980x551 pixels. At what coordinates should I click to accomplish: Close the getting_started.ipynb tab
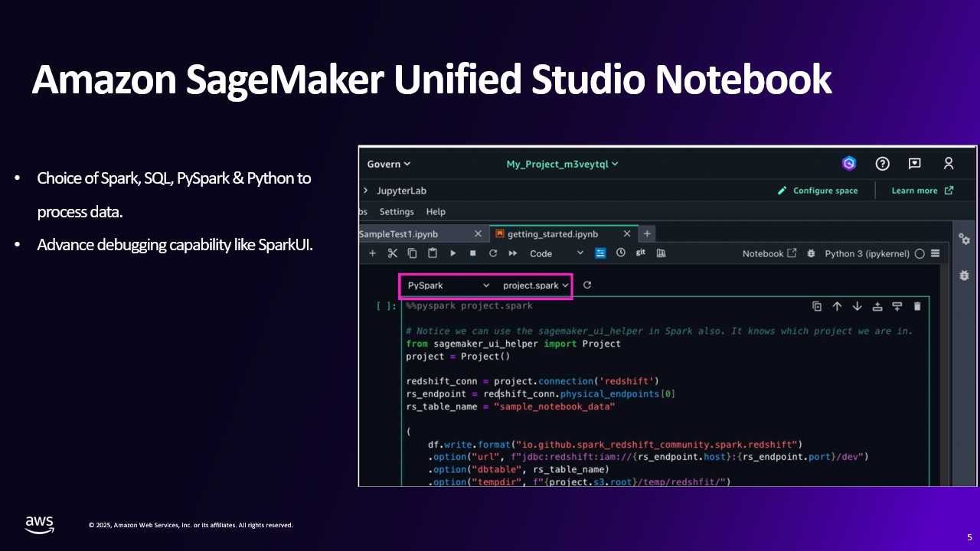(x=627, y=234)
